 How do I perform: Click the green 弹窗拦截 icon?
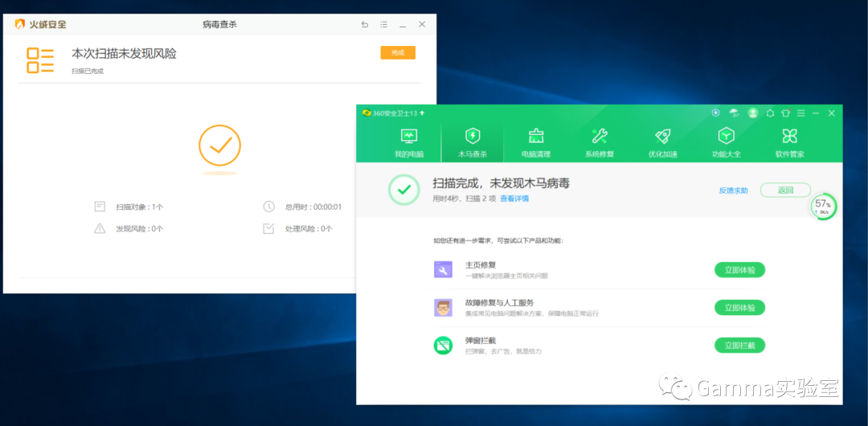(x=443, y=345)
